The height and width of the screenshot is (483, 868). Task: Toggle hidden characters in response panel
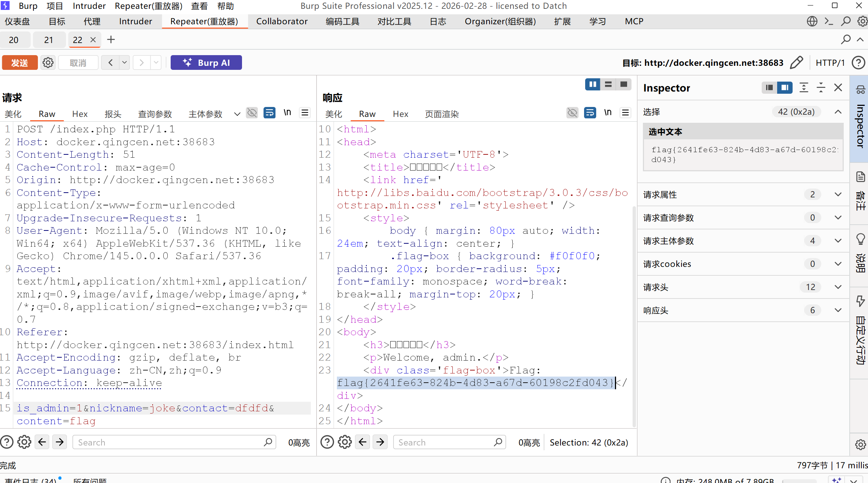[x=572, y=112]
